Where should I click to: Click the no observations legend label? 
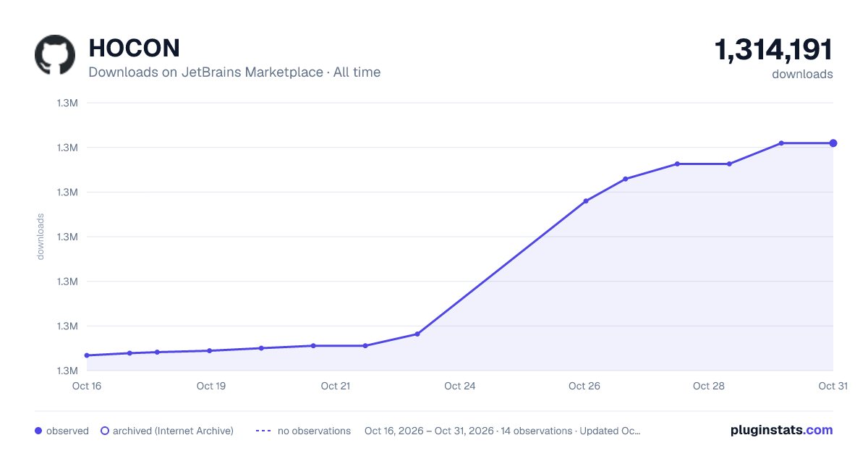point(314,431)
